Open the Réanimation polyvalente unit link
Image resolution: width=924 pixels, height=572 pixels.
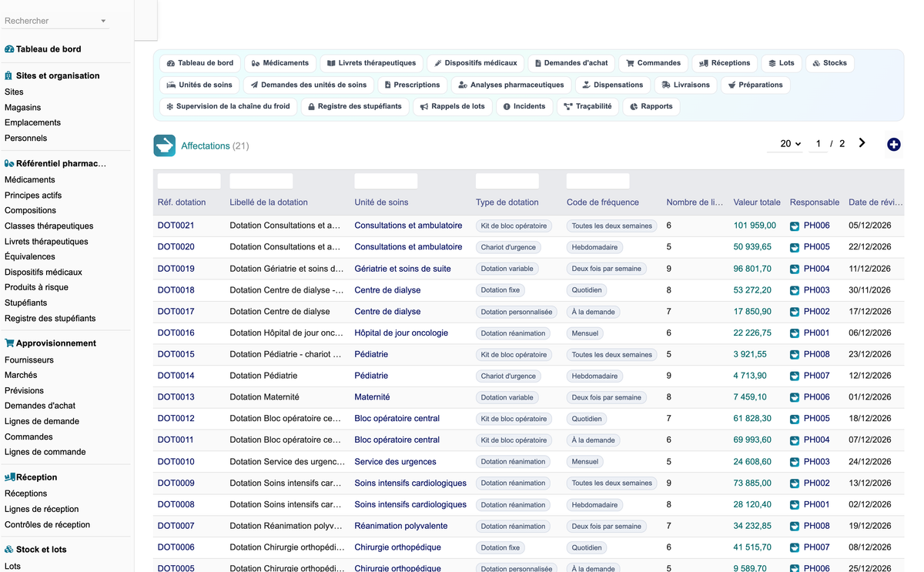click(x=401, y=526)
